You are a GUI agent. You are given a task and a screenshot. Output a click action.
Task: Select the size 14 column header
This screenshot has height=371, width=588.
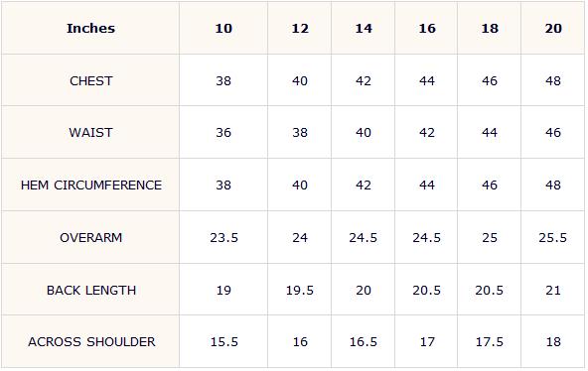(x=364, y=29)
